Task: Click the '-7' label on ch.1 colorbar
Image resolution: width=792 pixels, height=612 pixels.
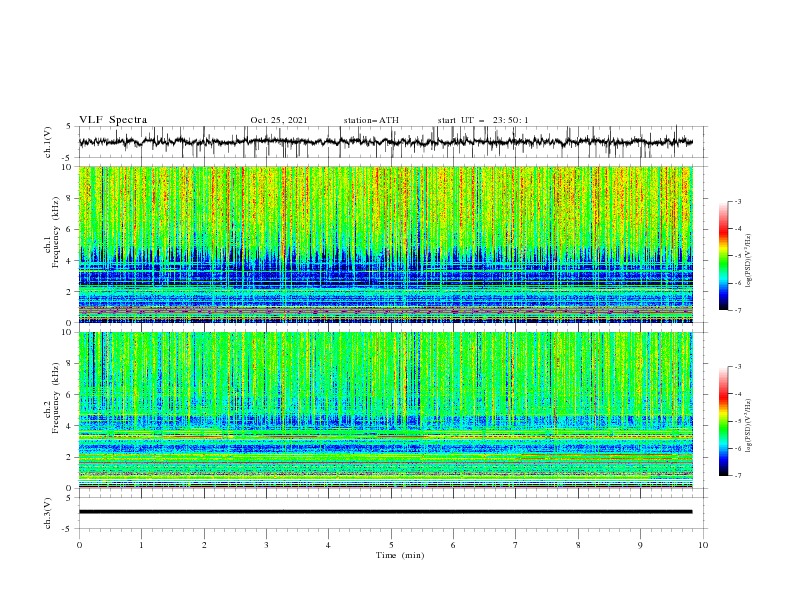Action: click(738, 311)
